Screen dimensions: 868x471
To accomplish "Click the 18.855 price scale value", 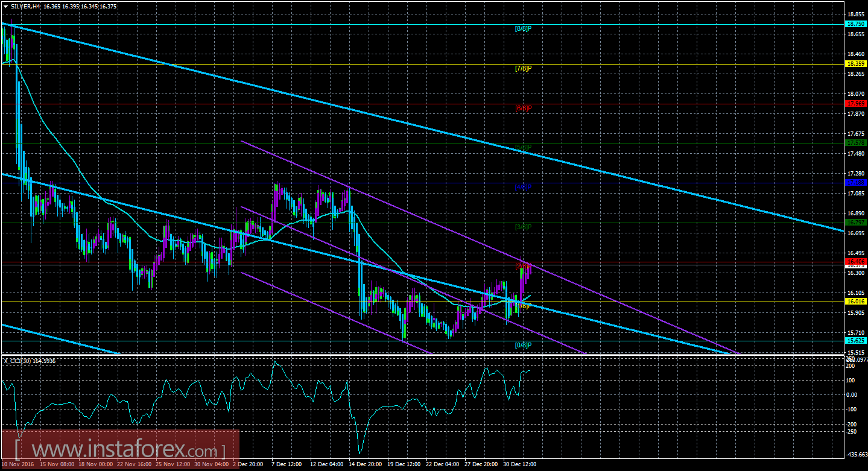I will point(856,14).
